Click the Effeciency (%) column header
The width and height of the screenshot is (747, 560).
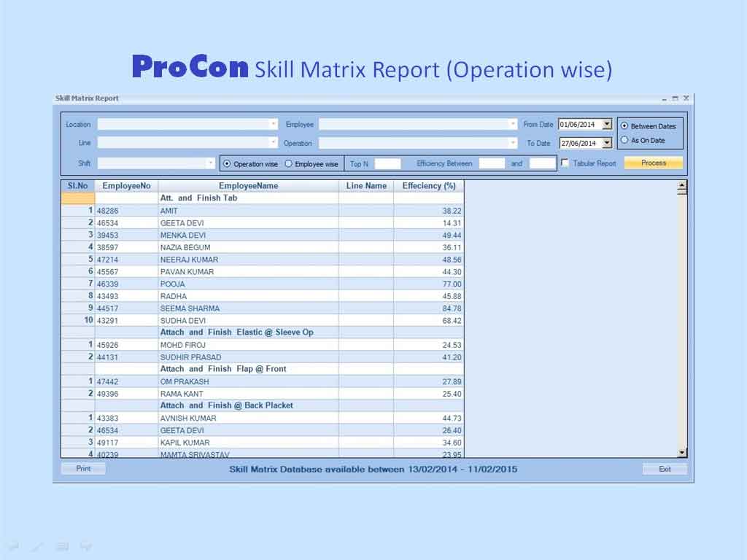click(x=429, y=186)
